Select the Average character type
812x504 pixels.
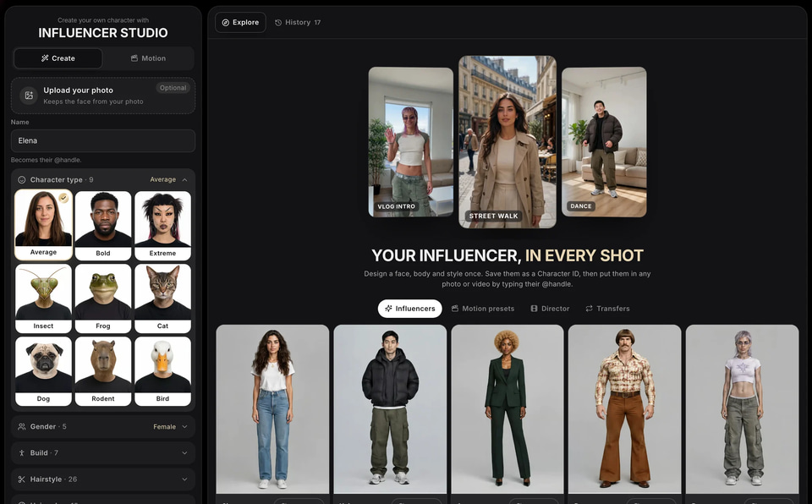pyautogui.click(x=43, y=224)
